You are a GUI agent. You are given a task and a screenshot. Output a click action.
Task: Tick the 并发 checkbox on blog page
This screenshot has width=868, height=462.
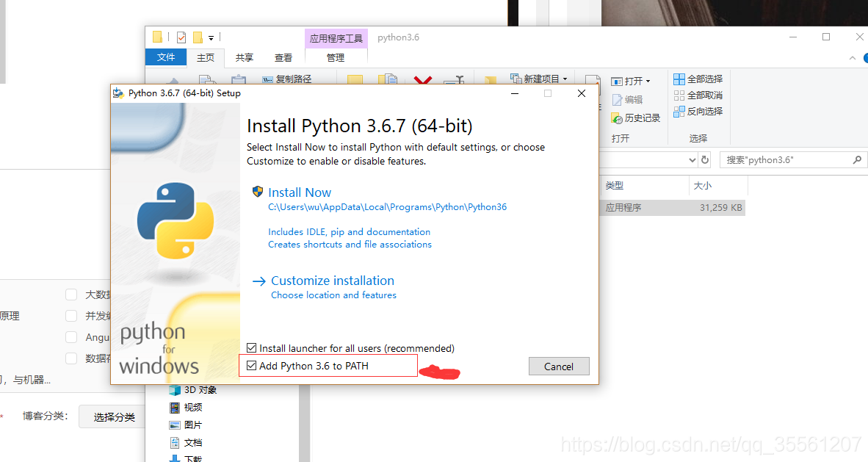[71, 316]
